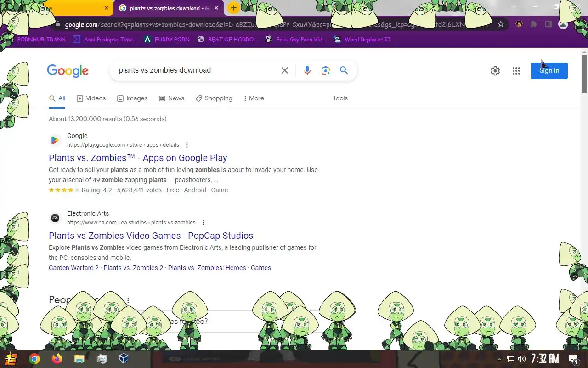Switch to the Videos results tab
The image size is (588, 368).
(x=91, y=98)
